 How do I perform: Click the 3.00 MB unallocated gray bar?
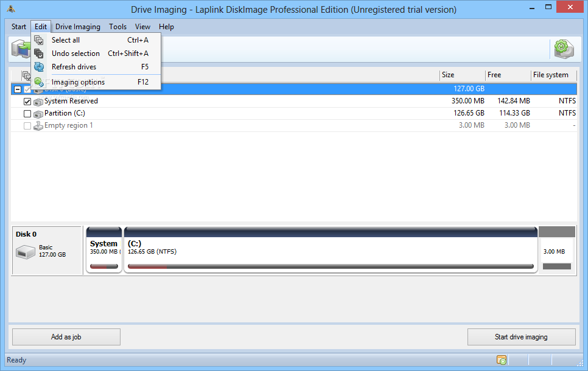pos(557,266)
